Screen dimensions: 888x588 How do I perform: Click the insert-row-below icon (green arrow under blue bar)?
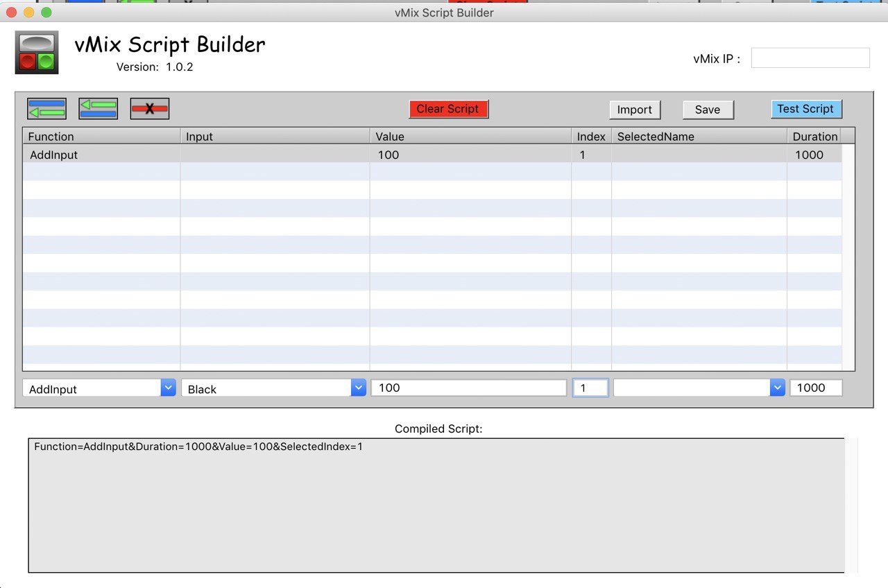(47, 109)
